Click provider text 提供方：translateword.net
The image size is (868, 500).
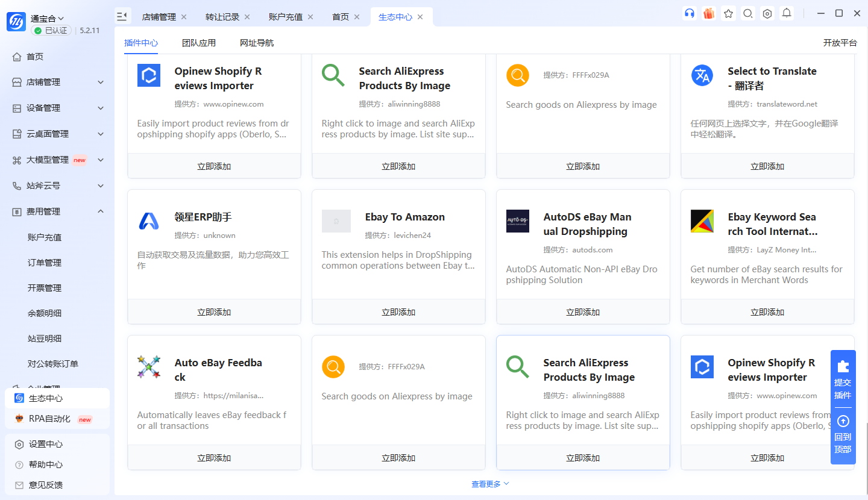773,104
